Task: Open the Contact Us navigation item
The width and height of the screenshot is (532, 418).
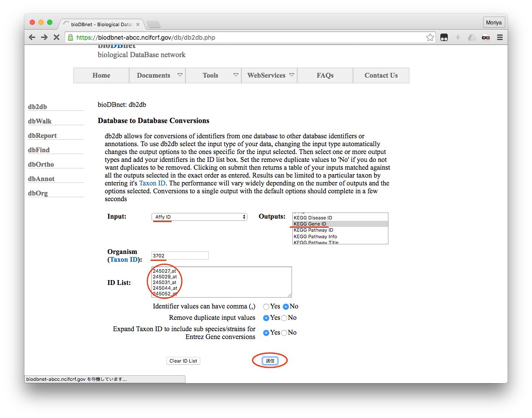Action: (x=381, y=75)
